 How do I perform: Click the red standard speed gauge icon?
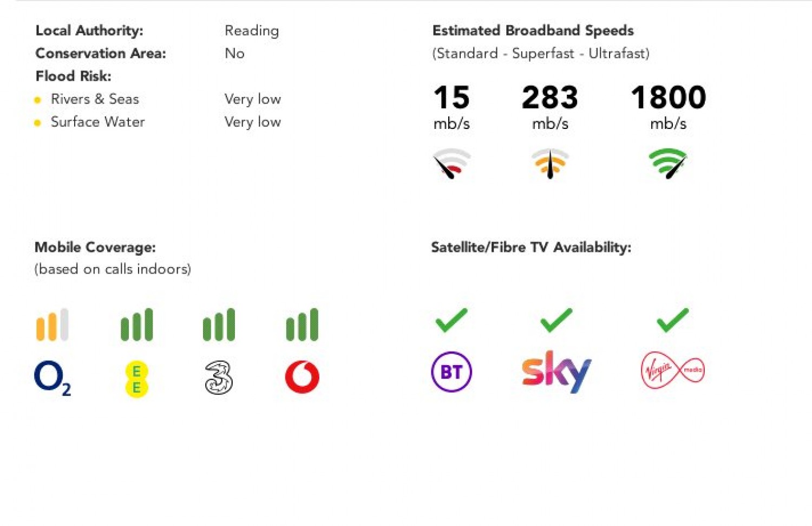451,164
